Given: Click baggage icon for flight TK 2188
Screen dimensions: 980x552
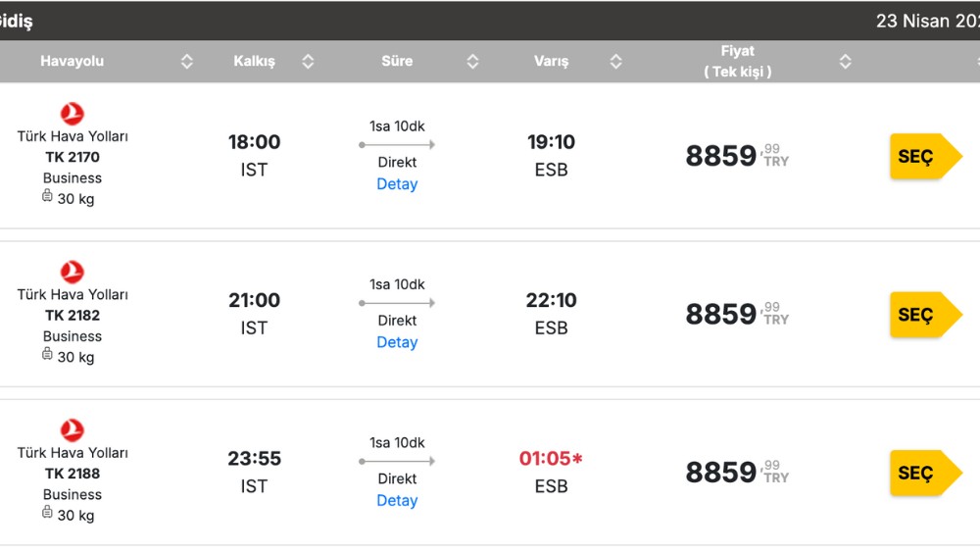Looking at the screenshot, I should pyautogui.click(x=47, y=513).
